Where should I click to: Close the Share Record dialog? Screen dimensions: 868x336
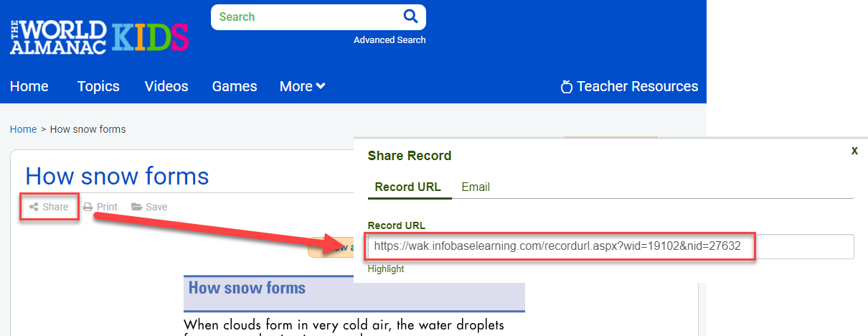[854, 151]
